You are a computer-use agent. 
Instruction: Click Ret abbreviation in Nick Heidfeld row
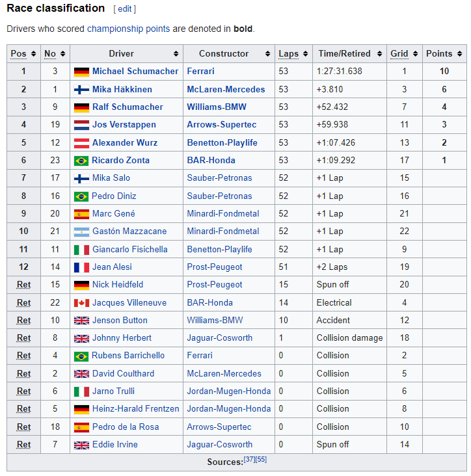(23, 285)
